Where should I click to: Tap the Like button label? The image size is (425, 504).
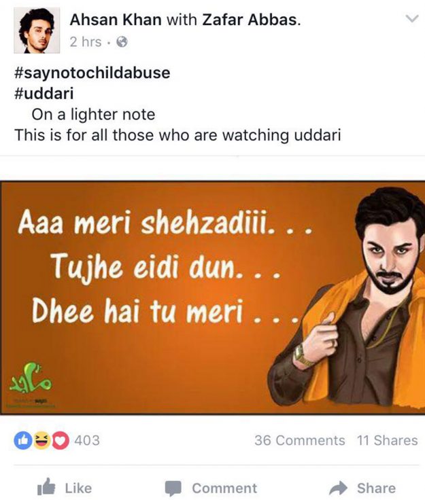pos(78,488)
